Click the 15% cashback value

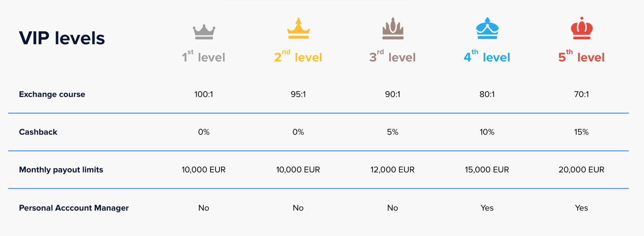(582, 132)
